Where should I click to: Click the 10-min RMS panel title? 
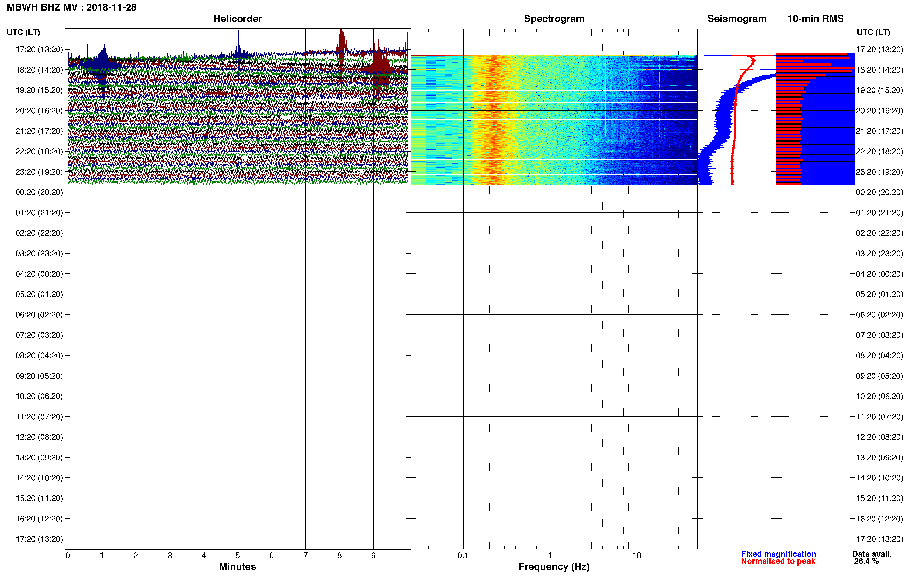coord(816,18)
